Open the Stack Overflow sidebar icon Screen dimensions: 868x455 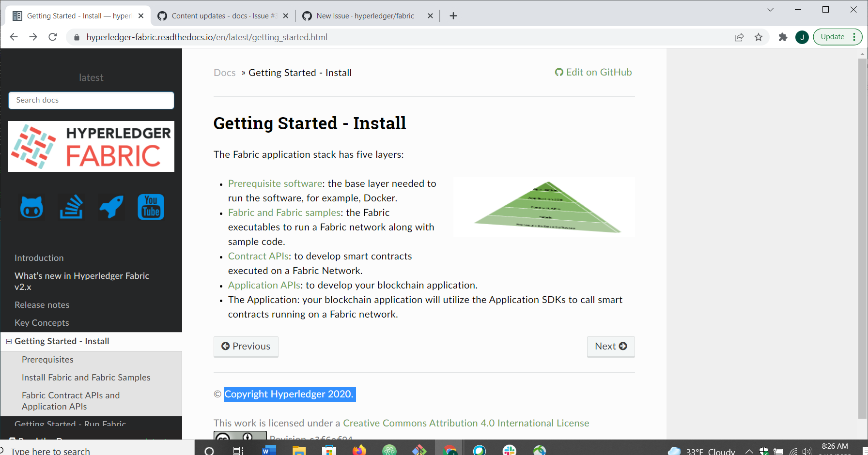pyautogui.click(x=71, y=207)
